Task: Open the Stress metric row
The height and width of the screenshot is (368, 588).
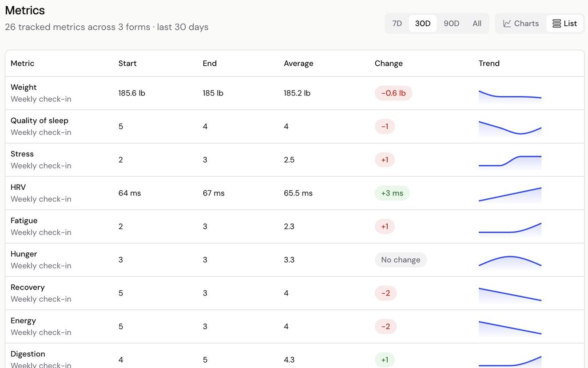Action: (x=295, y=160)
